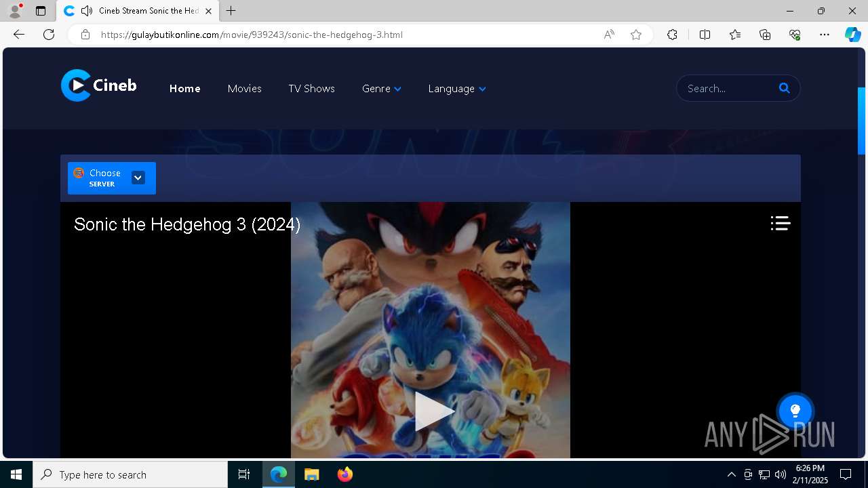Open the Movies menu item

(244, 89)
